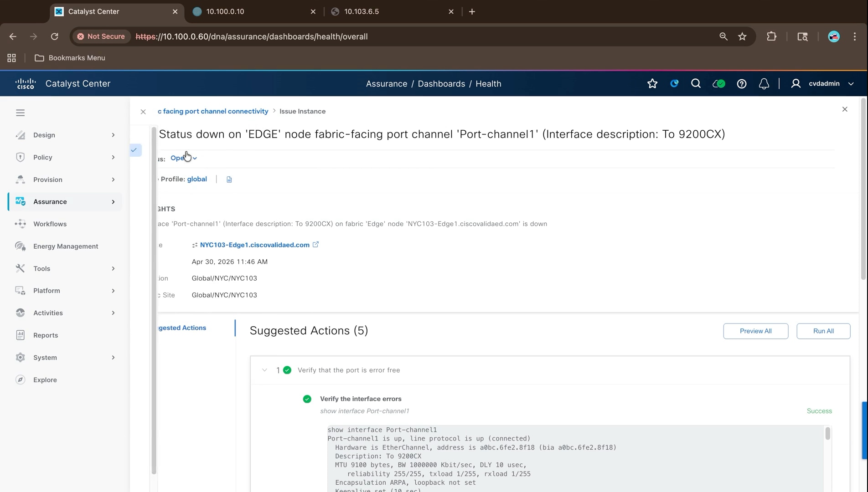Viewport: 868px width, 492px height.
Task: Open Energy Management in sidebar
Action: [65, 246]
